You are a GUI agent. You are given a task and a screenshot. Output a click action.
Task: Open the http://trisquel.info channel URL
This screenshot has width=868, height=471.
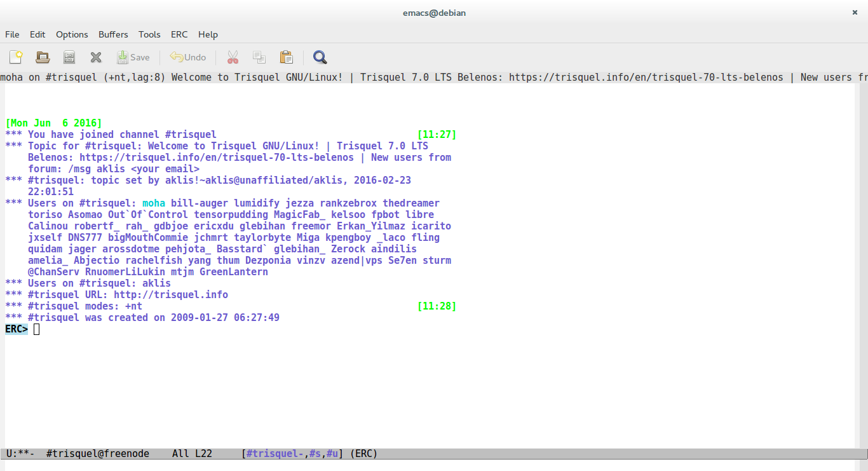[171, 295]
